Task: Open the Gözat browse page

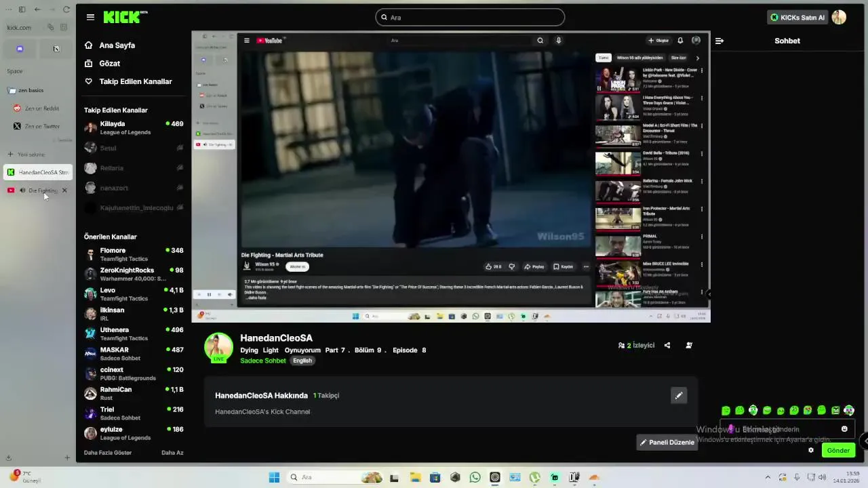Action: [102, 63]
